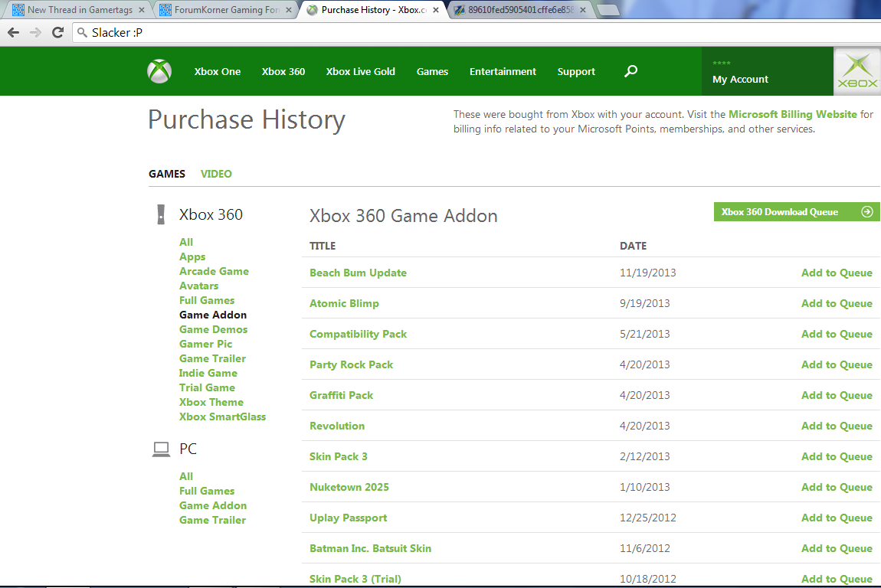This screenshot has width=881, height=588.
Task: Open the search magnifier in Xbox navbar
Action: coord(631,70)
